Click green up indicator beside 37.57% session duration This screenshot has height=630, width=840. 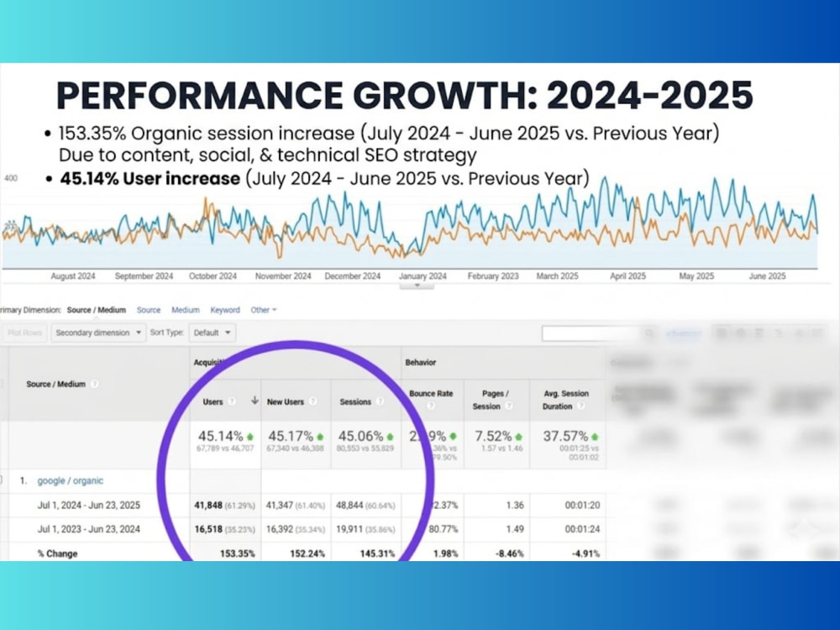tap(596, 437)
